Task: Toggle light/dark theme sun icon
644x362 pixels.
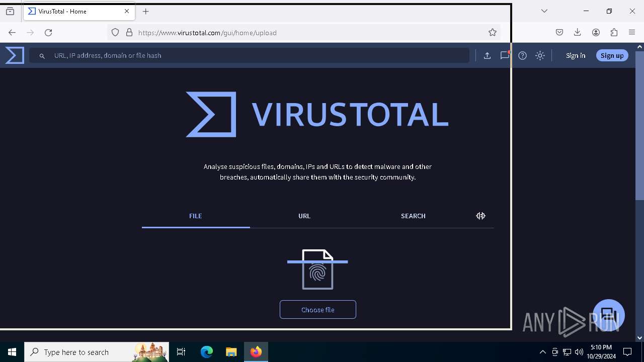Action: pyautogui.click(x=540, y=56)
